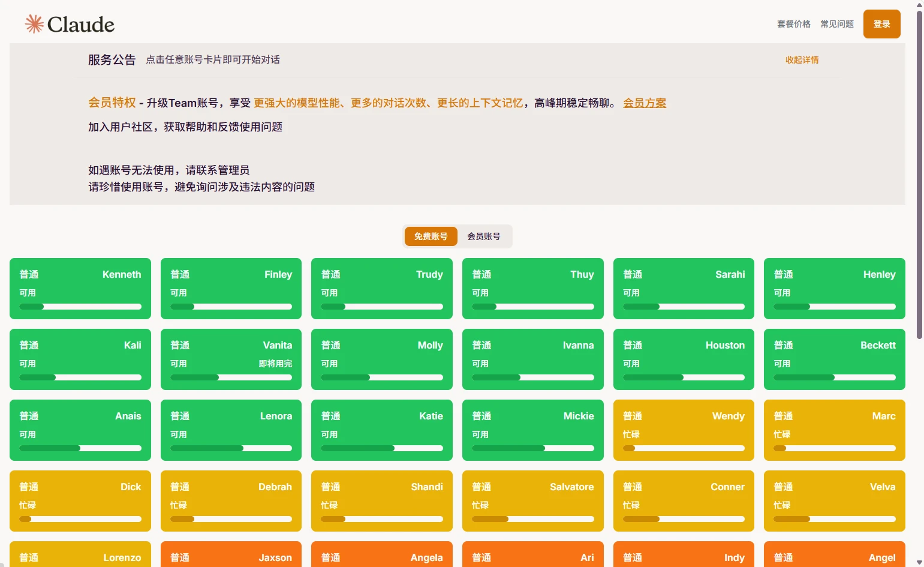Open the Wendy busy account card
The image size is (924, 567).
point(684,430)
